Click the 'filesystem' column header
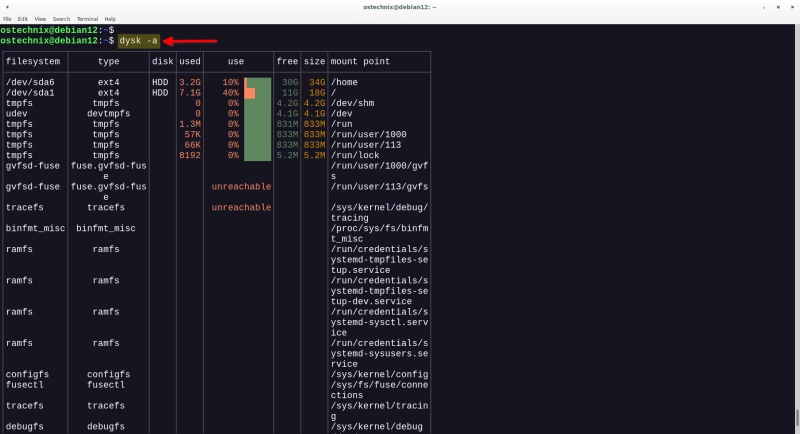Image resolution: width=800 pixels, height=434 pixels. coord(33,61)
